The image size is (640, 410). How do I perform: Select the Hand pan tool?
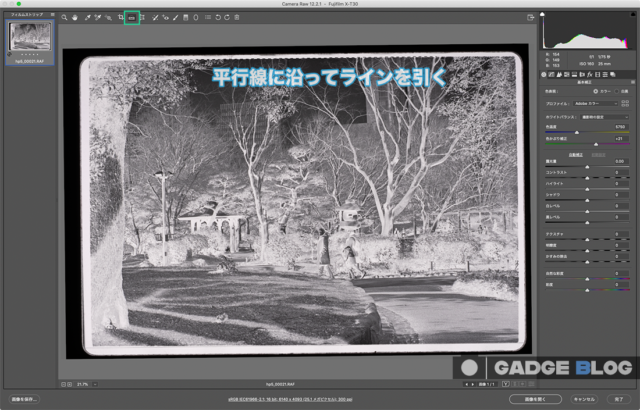tap(75, 18)
